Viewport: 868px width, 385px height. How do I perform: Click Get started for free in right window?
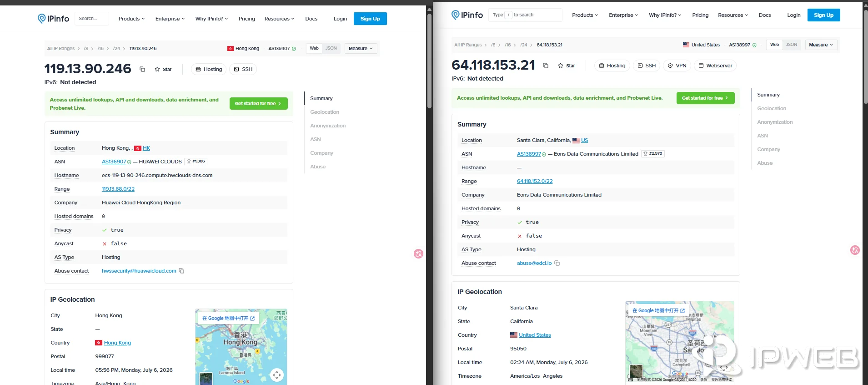[x=705, y=98]
